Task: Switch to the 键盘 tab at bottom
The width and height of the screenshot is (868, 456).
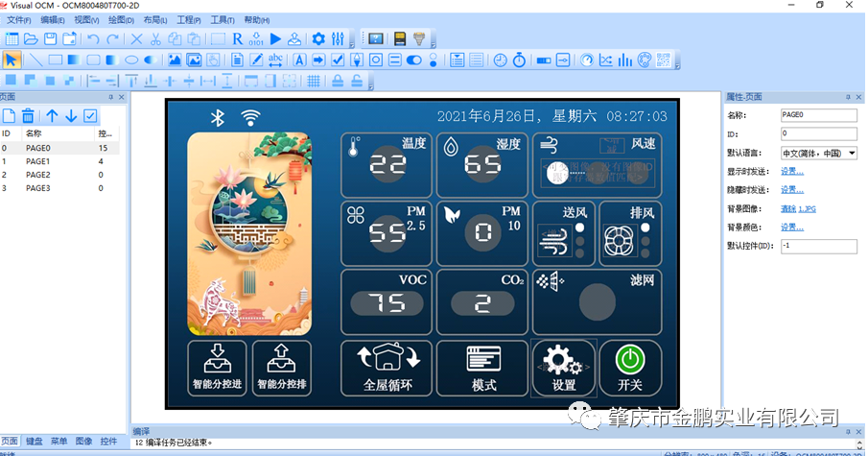Action: click(34, 442)
